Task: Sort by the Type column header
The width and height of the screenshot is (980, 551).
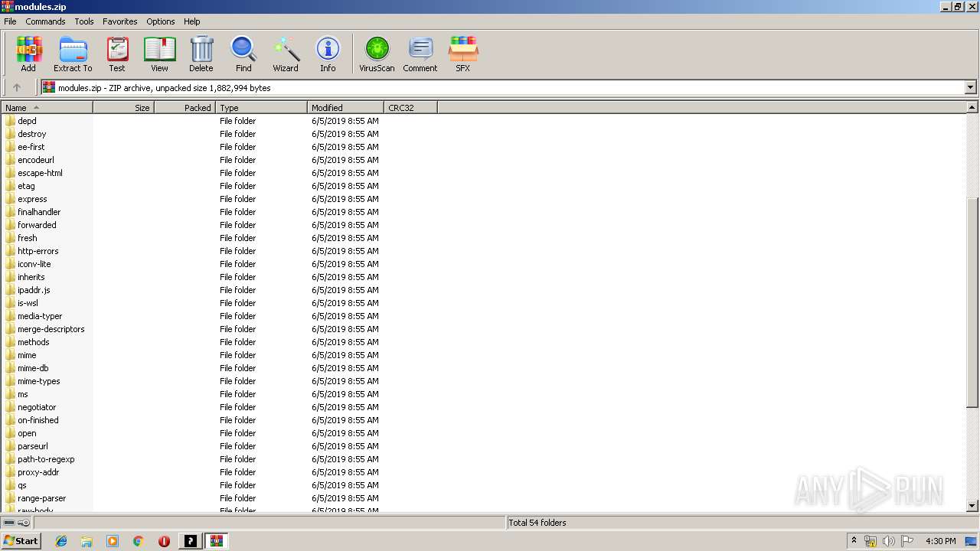Action: click(x=262, y=107)
